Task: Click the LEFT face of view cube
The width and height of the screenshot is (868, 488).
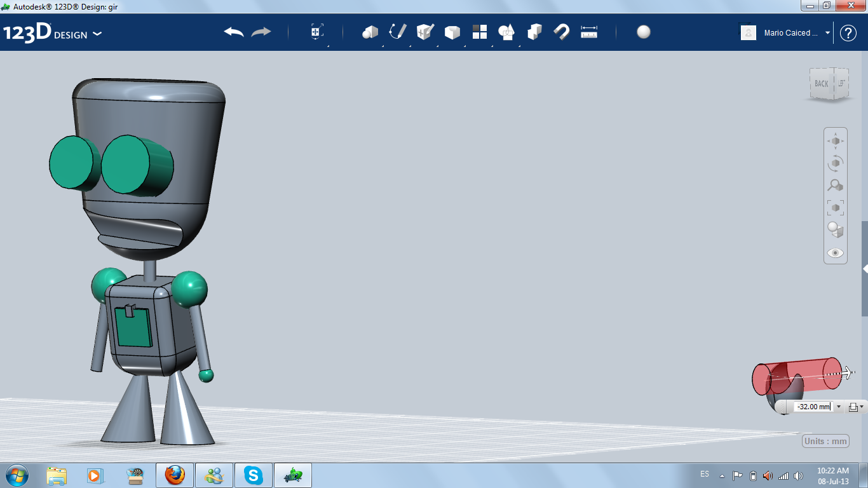Action: coord(841,83)
